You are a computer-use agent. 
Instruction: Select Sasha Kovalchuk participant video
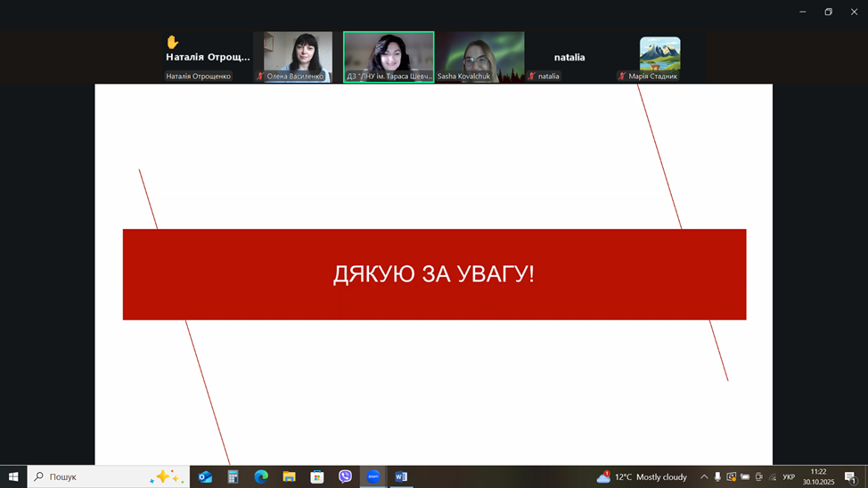(480, 56)
